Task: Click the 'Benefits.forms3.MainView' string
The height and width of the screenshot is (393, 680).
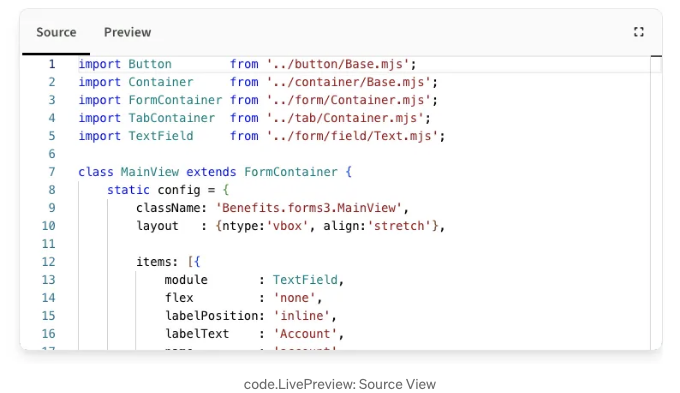Action: pyautogui.click(x=309, y=208)
